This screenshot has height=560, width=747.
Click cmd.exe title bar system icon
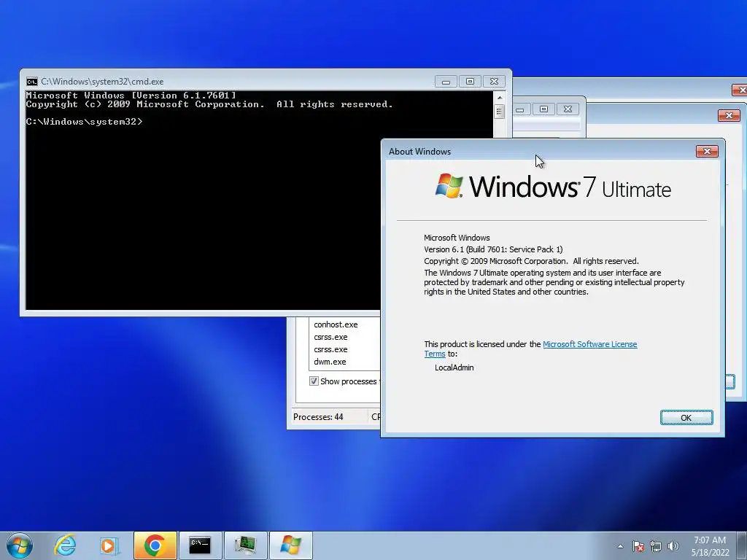tap(32, 82)
